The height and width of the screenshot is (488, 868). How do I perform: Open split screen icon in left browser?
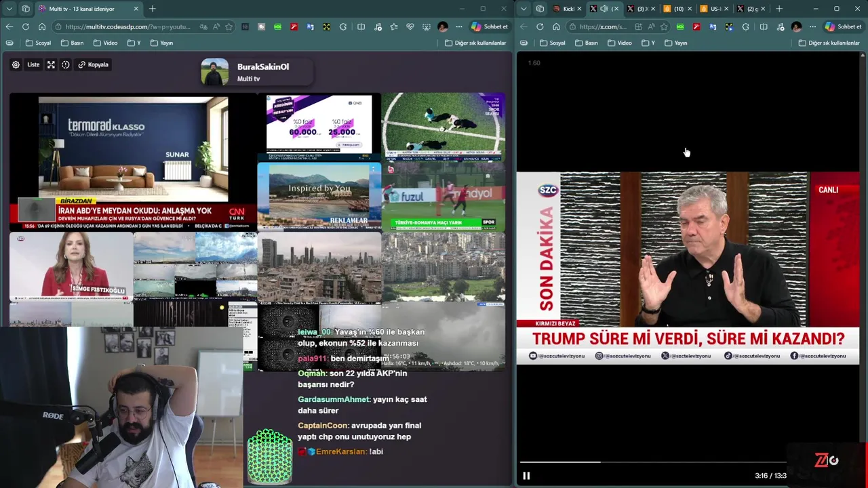point(361,26)
